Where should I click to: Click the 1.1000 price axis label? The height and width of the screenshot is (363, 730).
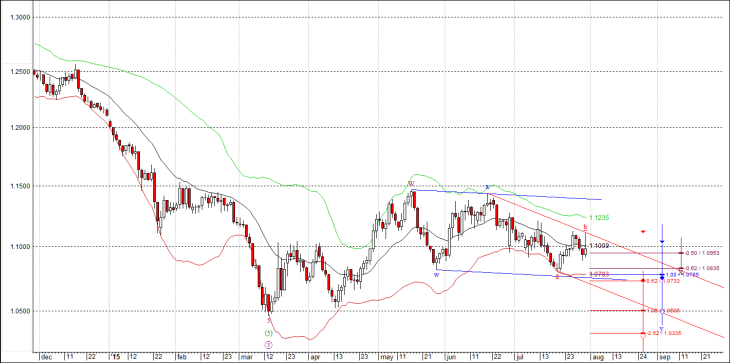(20, 247)
